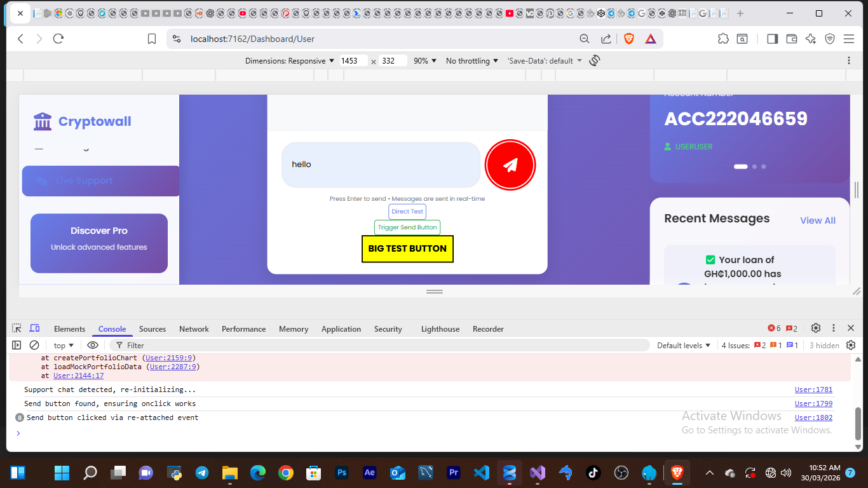Switch to the Network tab
The width and height of the screenshot is (868, 488).
[194, 329]
